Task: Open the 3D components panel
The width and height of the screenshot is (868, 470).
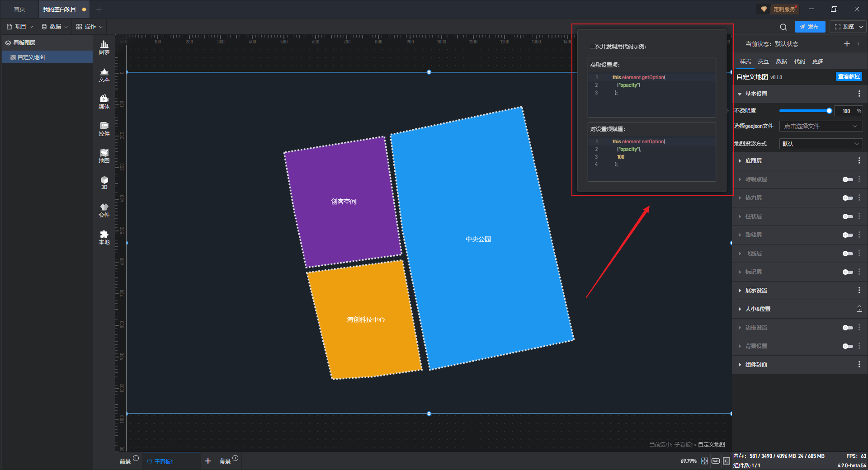Action: (104, 183)
